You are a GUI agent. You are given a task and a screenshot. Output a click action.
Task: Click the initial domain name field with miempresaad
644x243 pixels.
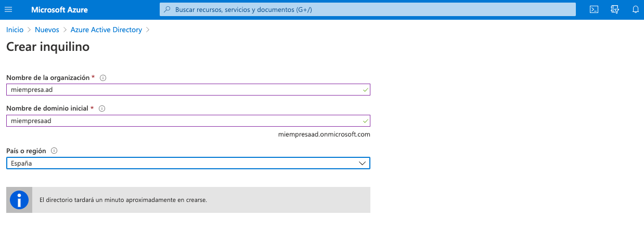[x=182, y=120]
